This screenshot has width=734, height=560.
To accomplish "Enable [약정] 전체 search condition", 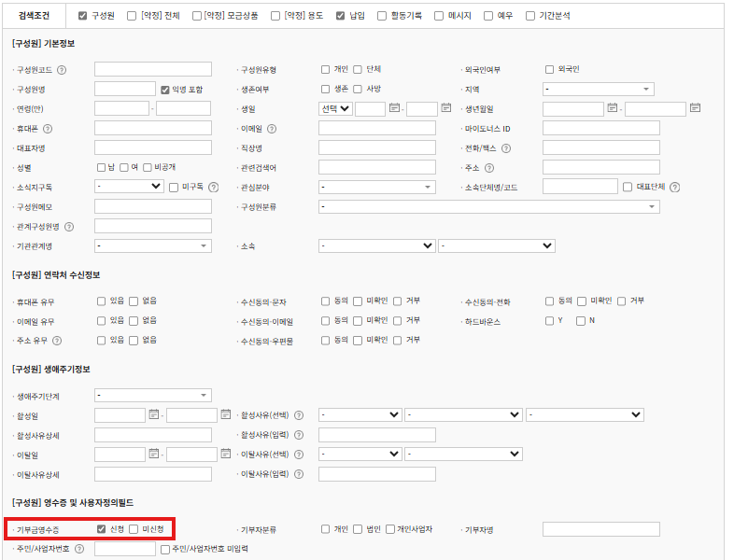I will click(132, 16).
